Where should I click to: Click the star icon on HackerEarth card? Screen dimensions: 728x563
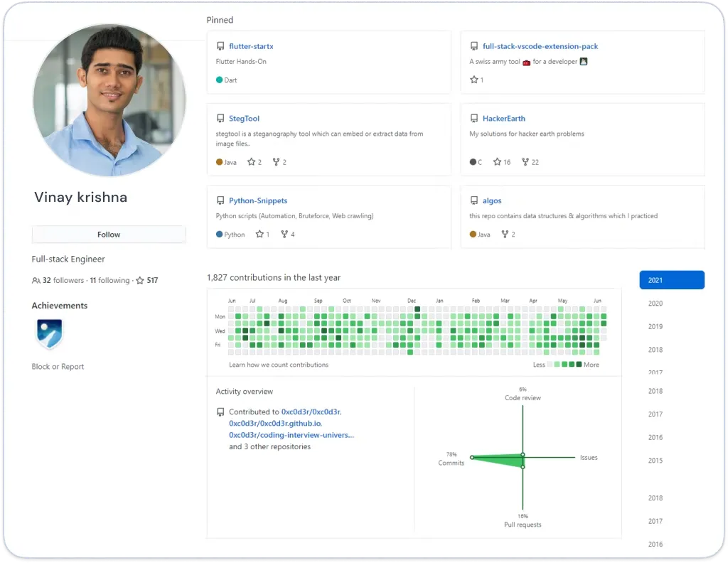tap(497, 161)
